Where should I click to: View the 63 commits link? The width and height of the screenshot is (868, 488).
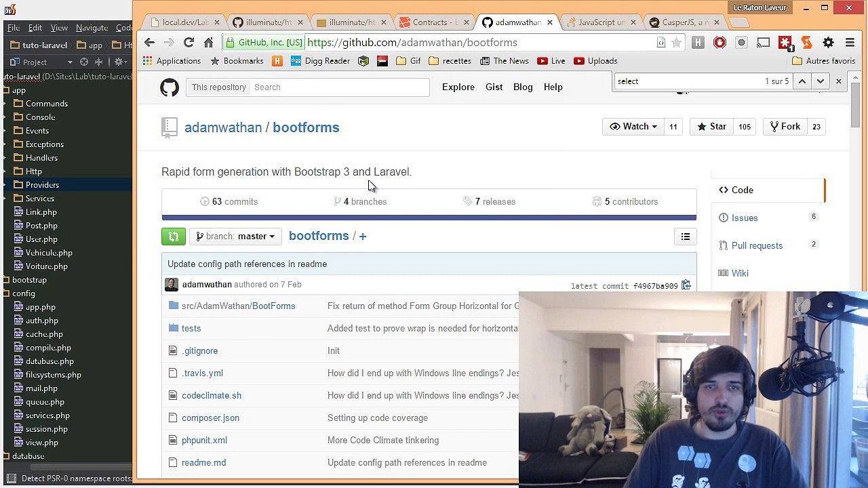[x=229, y=202]
